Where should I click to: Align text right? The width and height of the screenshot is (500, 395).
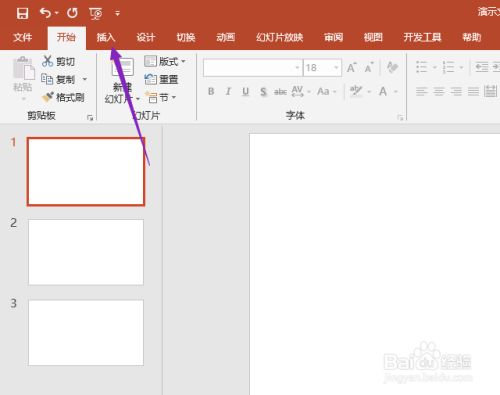tap(456, 91)
